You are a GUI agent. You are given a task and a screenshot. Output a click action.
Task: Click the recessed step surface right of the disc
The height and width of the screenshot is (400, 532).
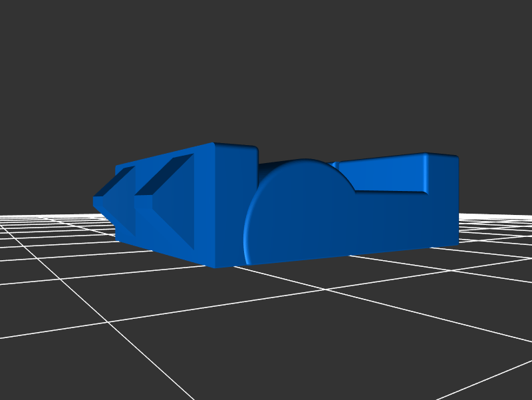(x=389, y=192)
